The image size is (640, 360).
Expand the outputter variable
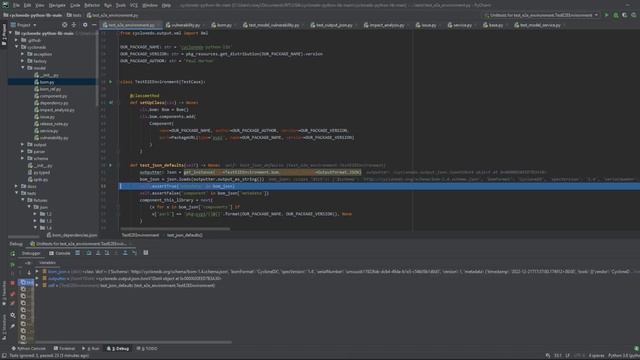37,278
